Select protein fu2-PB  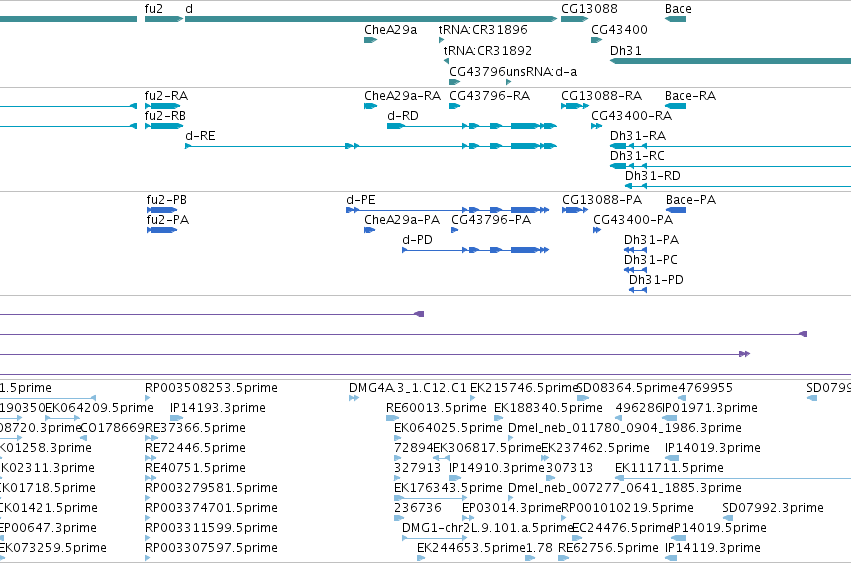click(162, 210)
